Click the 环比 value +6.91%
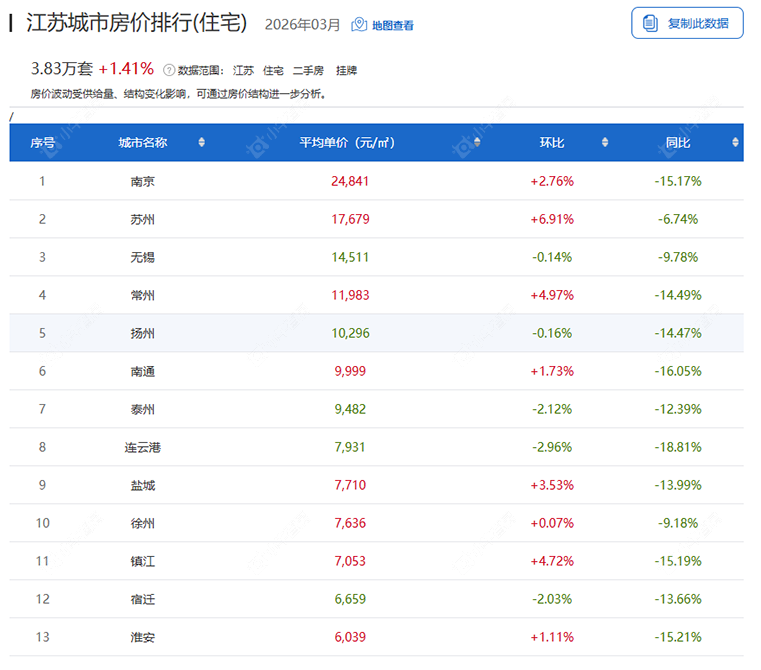The height and width of the screenshot is (670, 761). coord(552,219)
